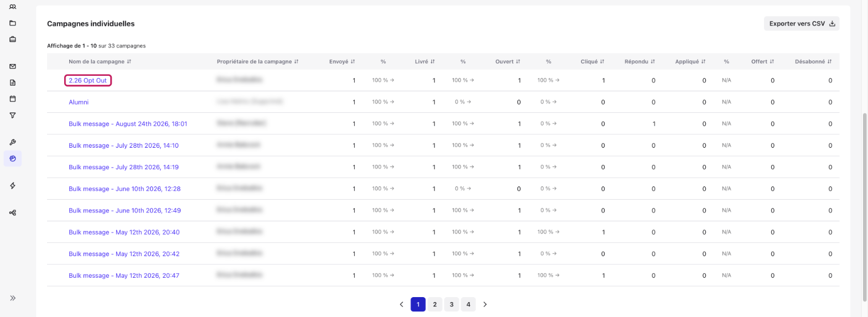
Task: Open the envelope mail icon in sidebar
Action: click(13, 66)
